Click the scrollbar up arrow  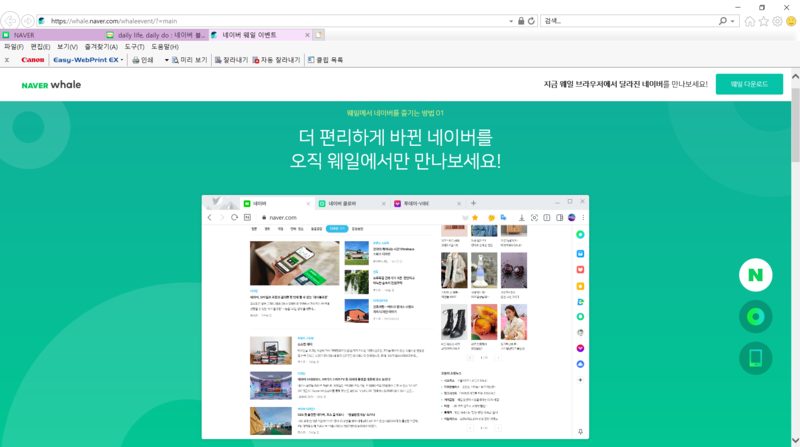click(795, 76)
